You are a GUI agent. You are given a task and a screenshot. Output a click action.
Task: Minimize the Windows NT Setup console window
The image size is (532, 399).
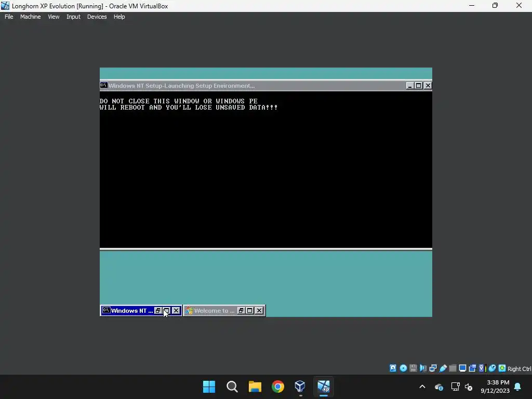coord(410,86)
